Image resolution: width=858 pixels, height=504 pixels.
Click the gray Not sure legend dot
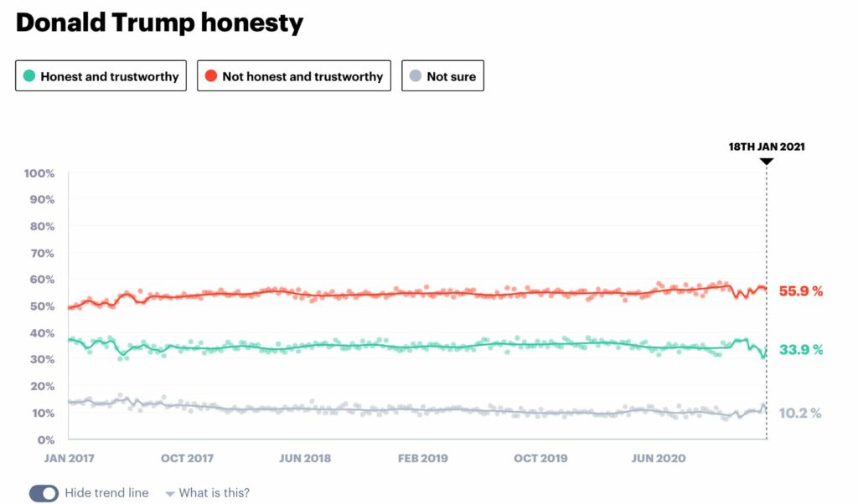(x=416, y=76)
